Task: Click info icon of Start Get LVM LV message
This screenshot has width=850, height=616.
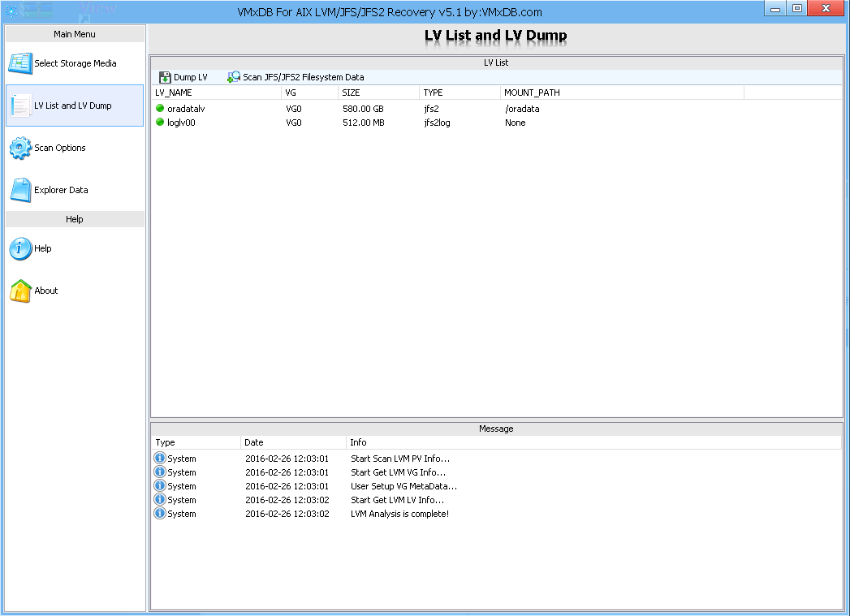Action: [159, 499]
